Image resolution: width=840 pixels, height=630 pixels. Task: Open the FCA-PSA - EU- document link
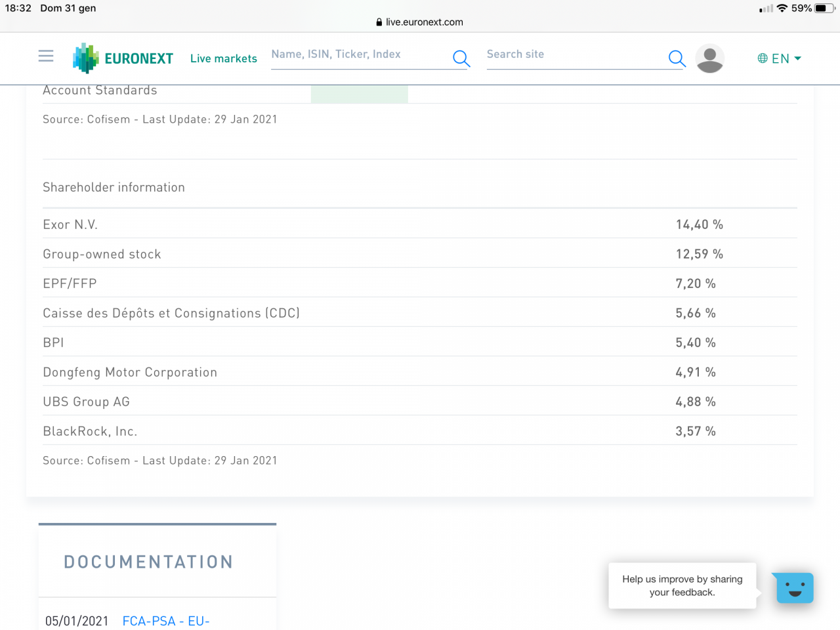click(x=166, y=621)
